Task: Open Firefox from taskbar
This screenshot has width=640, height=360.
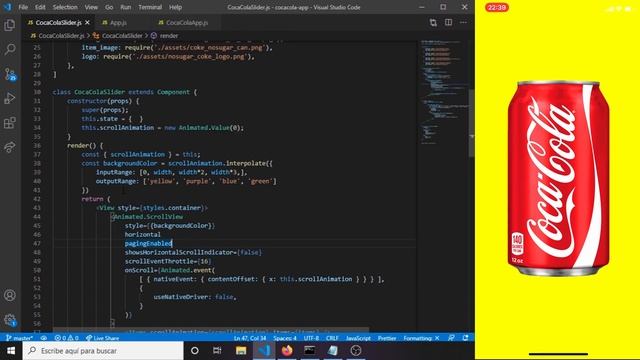Action: pos(287,351)
